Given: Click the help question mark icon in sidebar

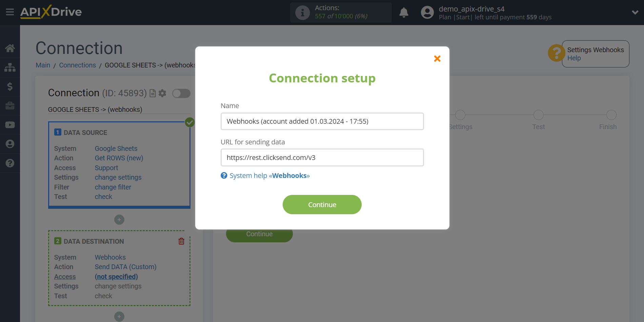Looking at the screenshot, I should pos(10,163).
